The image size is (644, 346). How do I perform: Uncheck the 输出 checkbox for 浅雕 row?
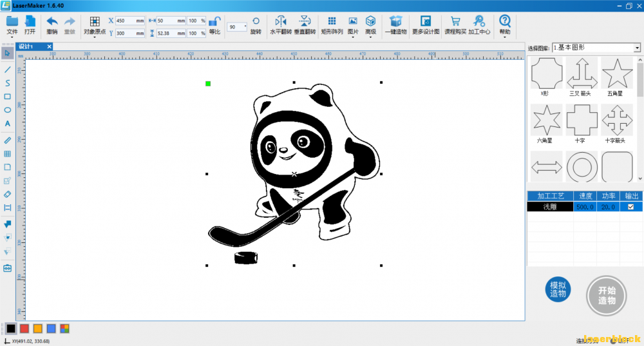tap(631, 207)
